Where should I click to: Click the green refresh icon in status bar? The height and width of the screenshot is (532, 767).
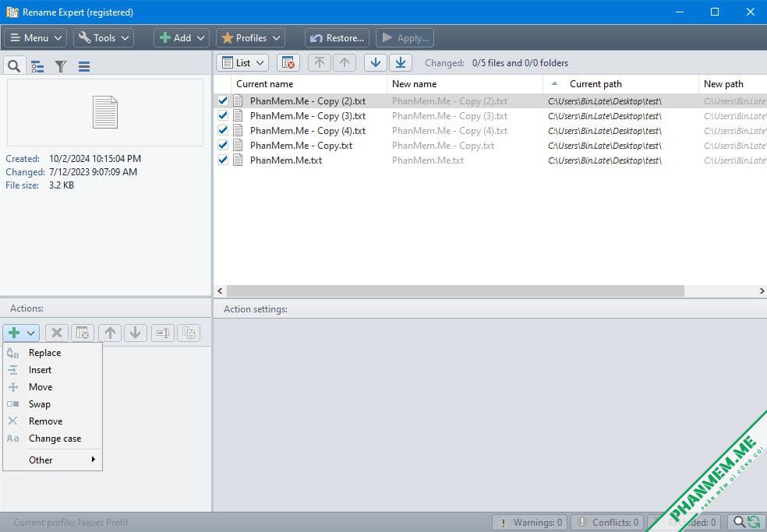(x=754, y=522)
